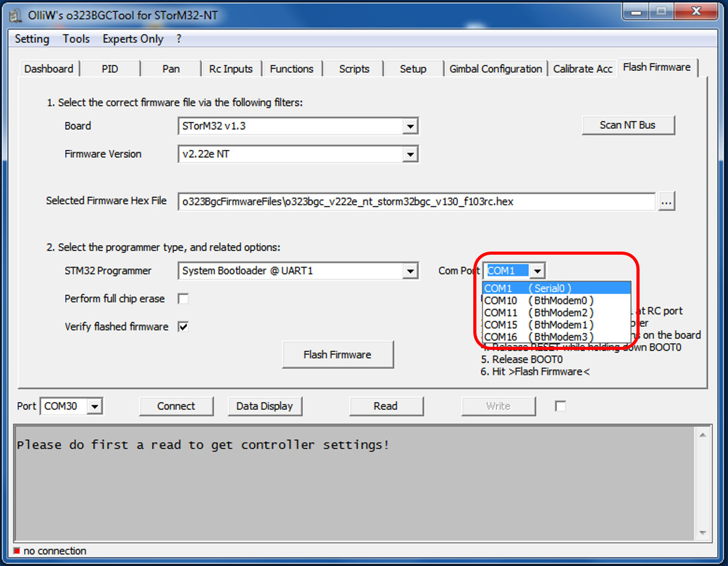Open the Experts Only menu
Screen dimensions: 728x566
tap(133, 39)
